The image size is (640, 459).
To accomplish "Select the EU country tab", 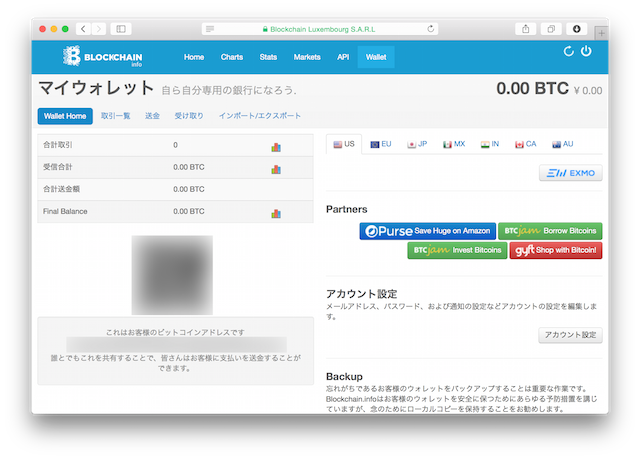I will (380, 144).
